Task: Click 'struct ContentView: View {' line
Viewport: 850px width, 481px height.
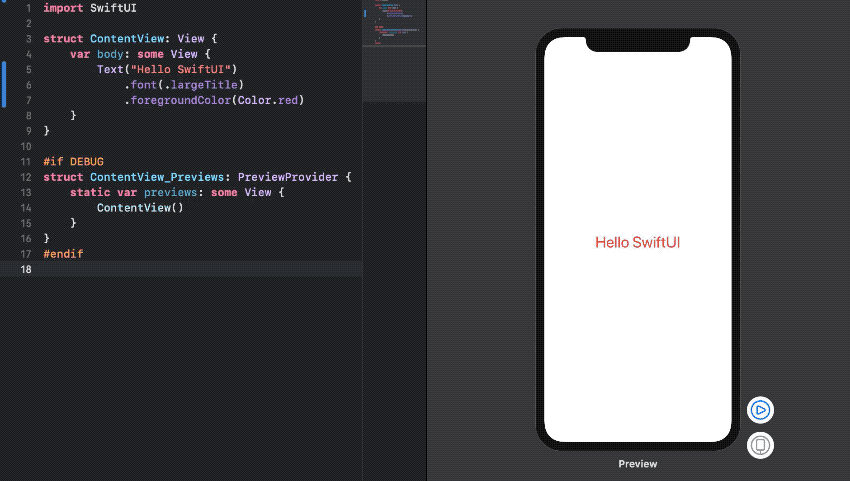Action: coord(130,39)
